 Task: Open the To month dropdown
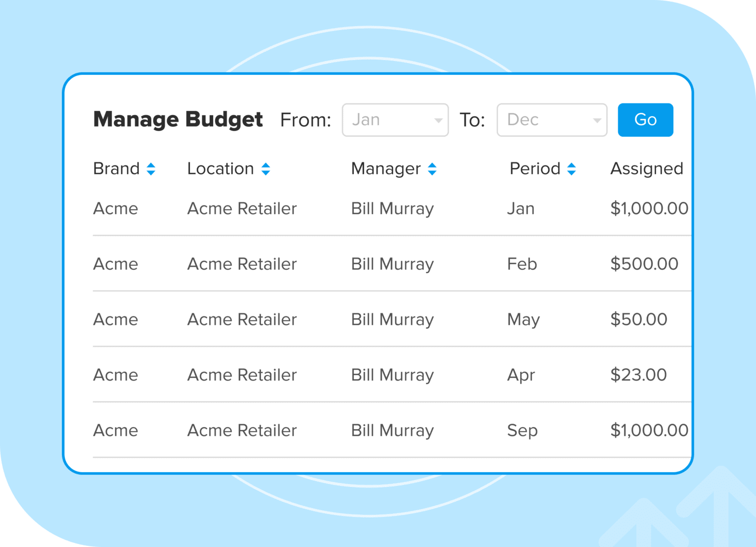pos(552,120)
